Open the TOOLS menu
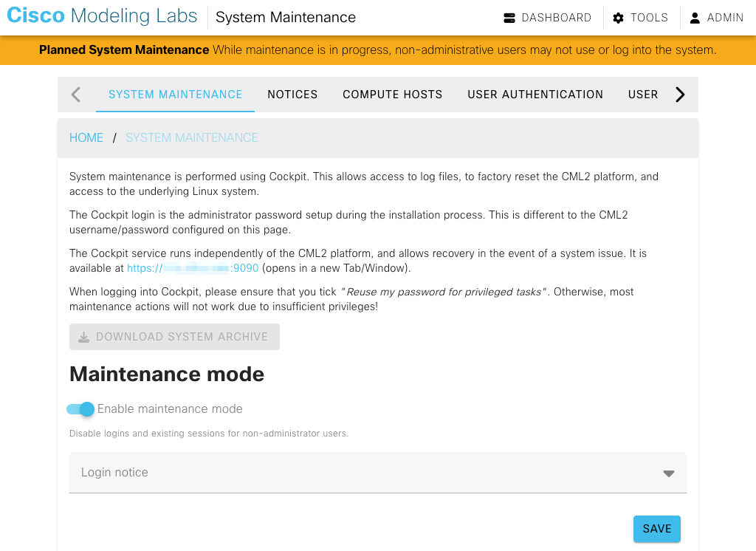 (640, 18)
